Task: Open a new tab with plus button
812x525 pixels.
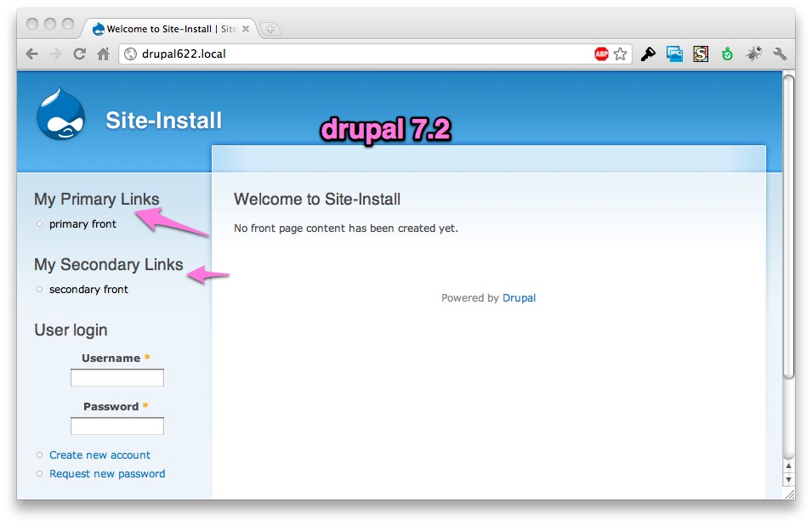Action: (270, 29)
